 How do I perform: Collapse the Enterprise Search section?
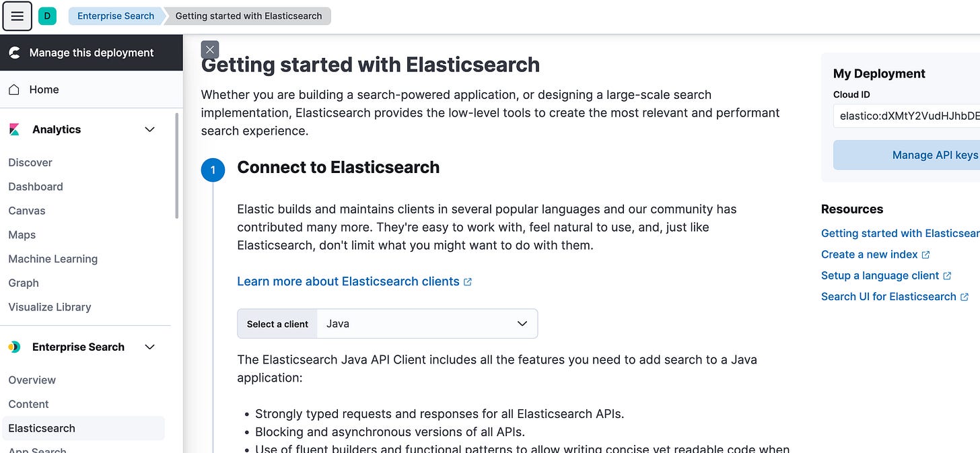pos(150,347)
